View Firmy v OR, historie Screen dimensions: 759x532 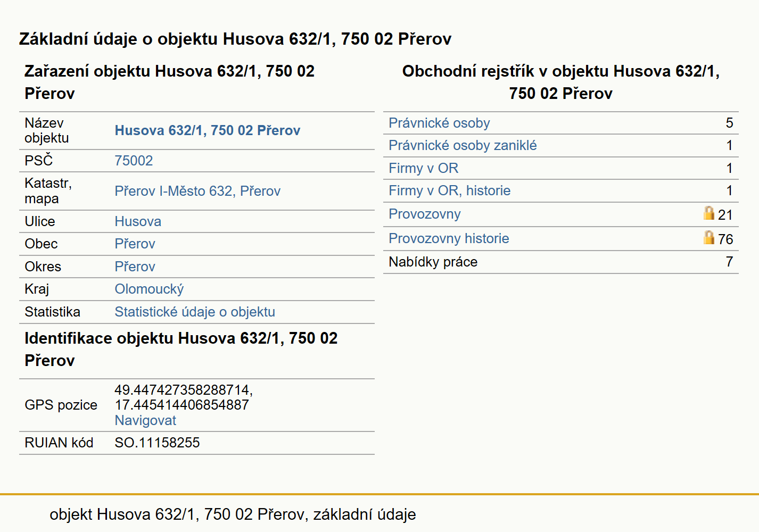450,190
